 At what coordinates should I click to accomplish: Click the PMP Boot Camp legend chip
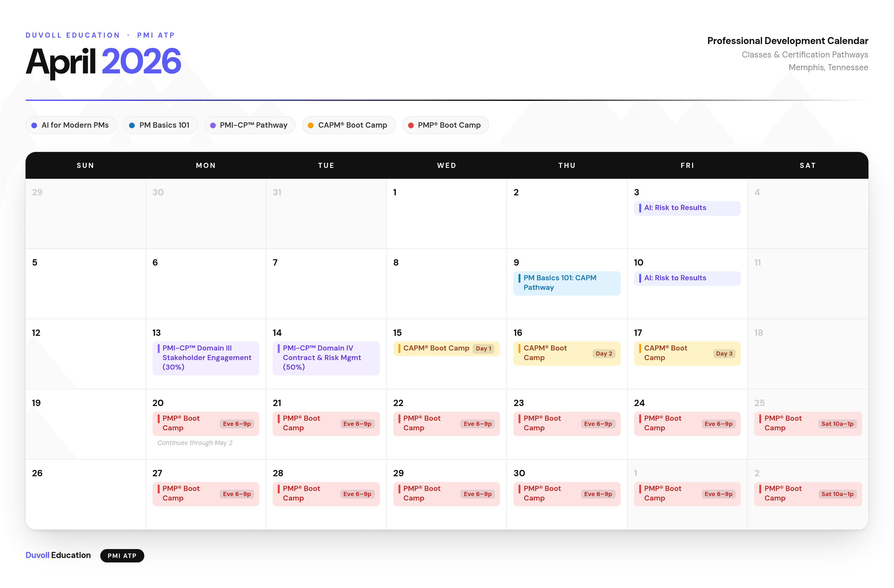tap(445, 125)
